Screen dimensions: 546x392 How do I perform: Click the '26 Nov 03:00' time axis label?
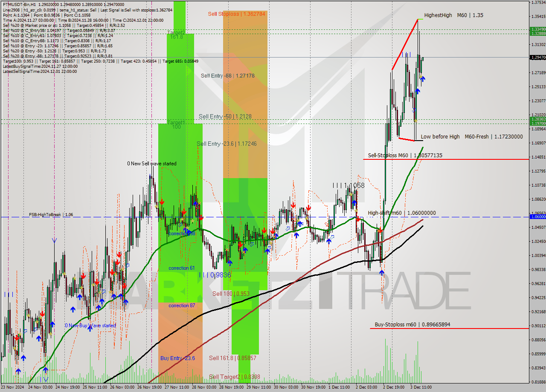tap(122, 388)
